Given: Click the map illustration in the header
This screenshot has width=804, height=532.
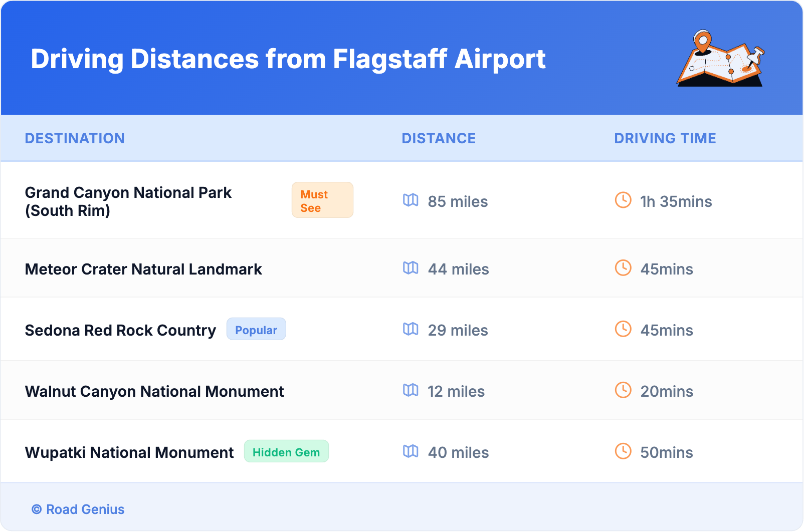Looking at the screenshot, I should 721,59.
